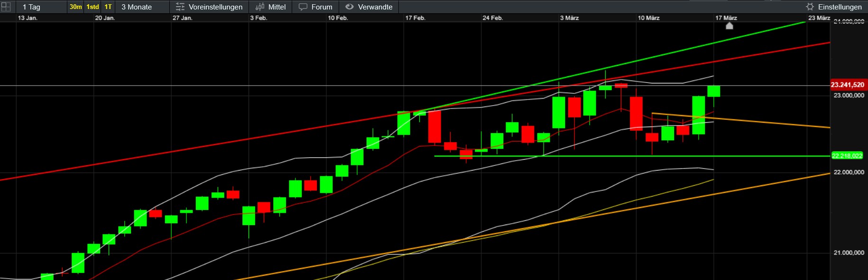Click the green 22.218,022 level label

tap(847, 156)
